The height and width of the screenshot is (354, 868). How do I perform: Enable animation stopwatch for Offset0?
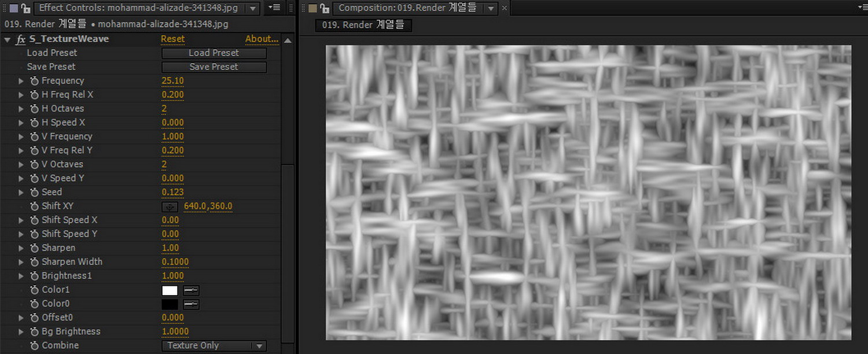(x=34, y=318)
